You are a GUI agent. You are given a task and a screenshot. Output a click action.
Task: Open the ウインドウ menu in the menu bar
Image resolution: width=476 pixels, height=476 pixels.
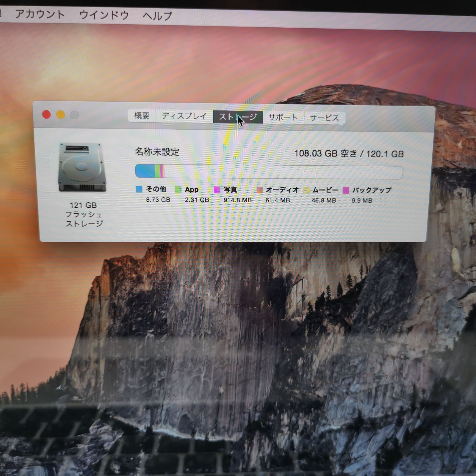(104, 15)
